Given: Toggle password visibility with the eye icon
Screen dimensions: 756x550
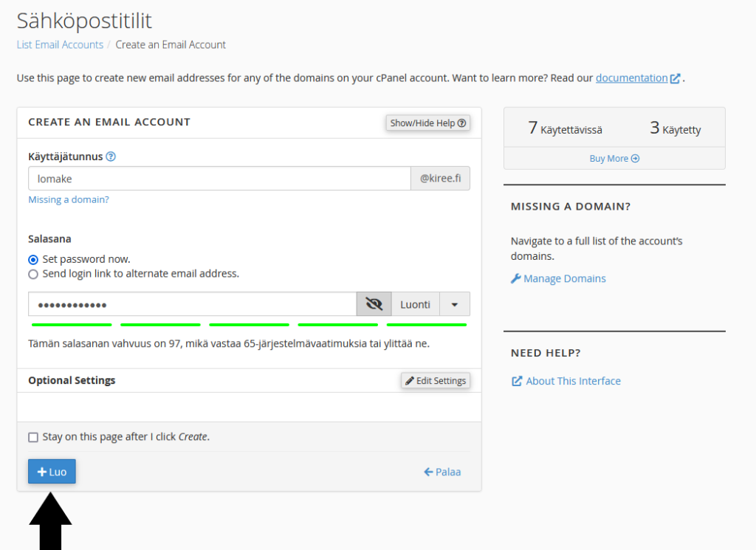Looking at the screenshot, I should [374, 304].
